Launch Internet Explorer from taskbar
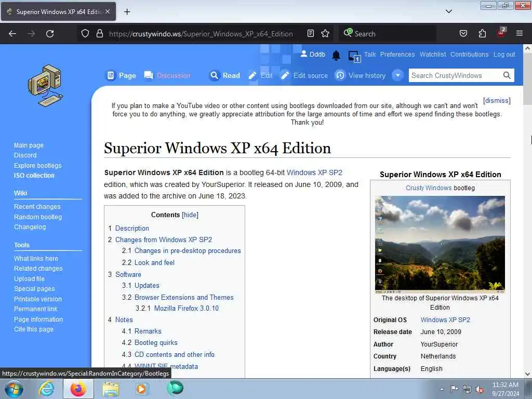 (x=46, y=389)
